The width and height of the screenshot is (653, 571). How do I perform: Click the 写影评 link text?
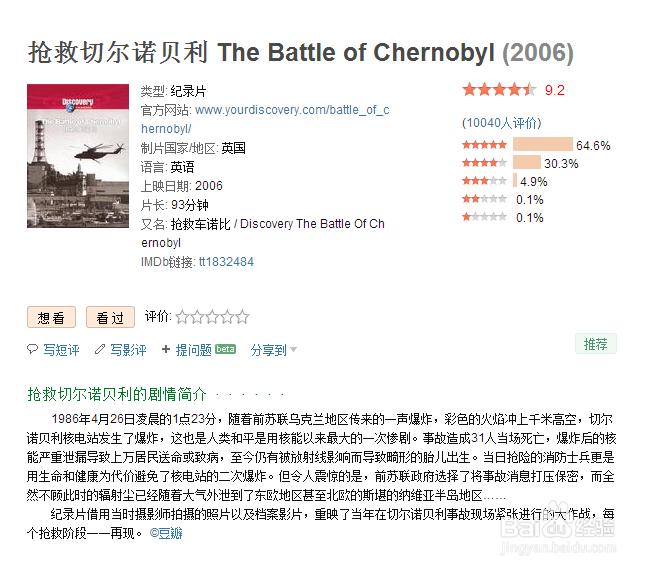click(128, 350)
